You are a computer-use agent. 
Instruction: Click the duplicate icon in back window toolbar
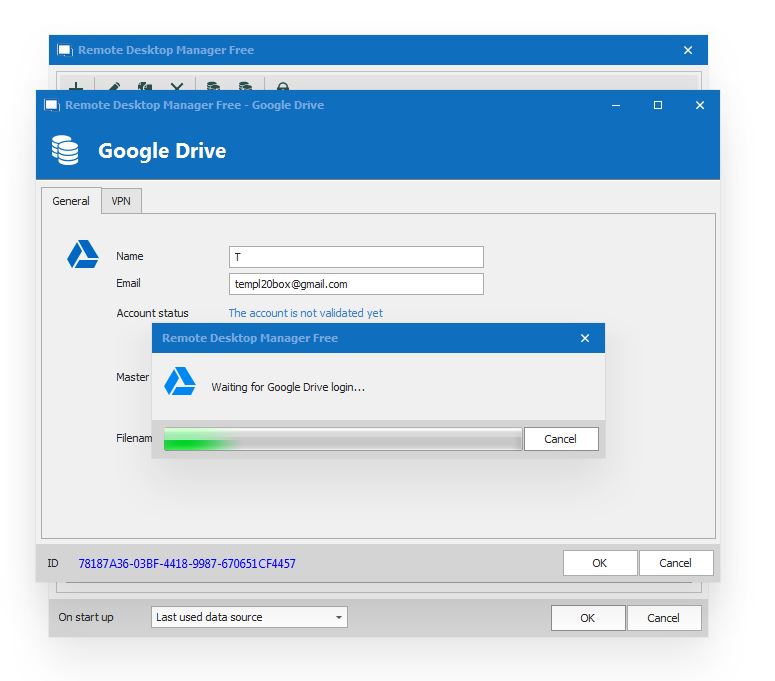click(145, 87)
